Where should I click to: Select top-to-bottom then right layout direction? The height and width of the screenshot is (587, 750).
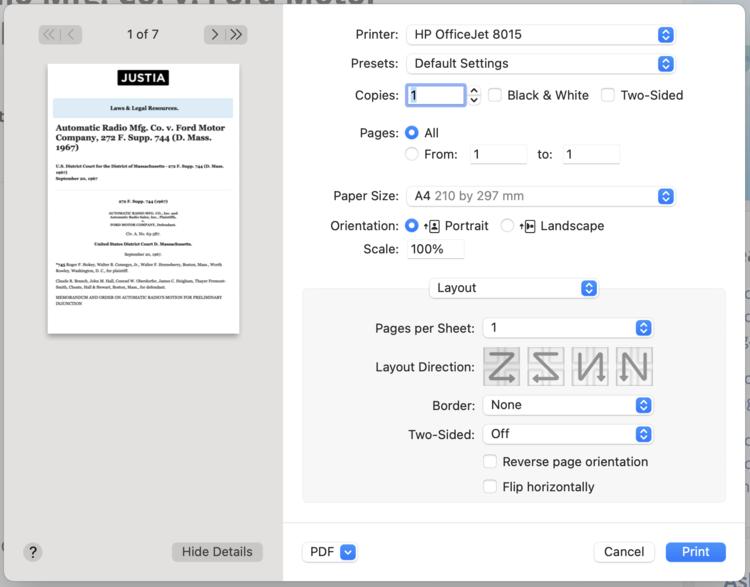click(590, 367)
